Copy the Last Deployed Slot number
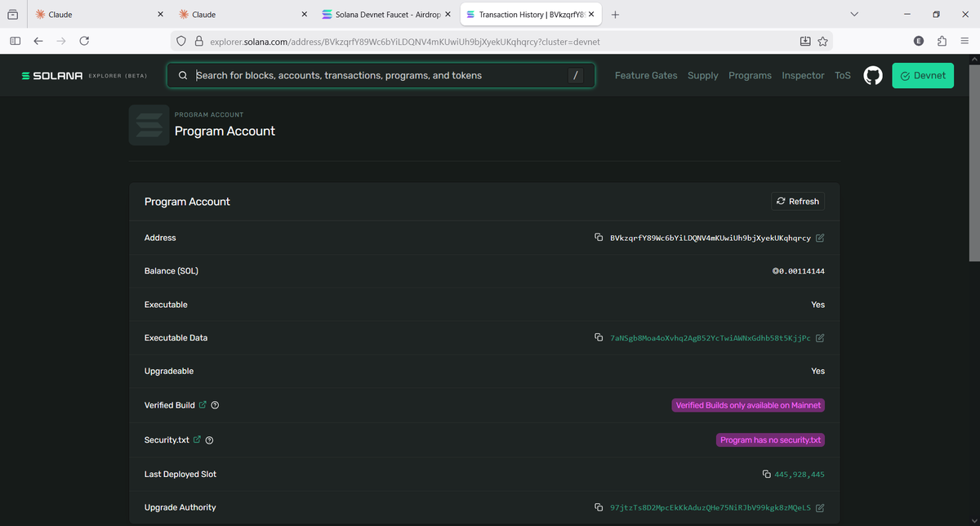Image resolution: width=980 pixels, height=526 pixels. pyautogui.click(x=766, y=474)
